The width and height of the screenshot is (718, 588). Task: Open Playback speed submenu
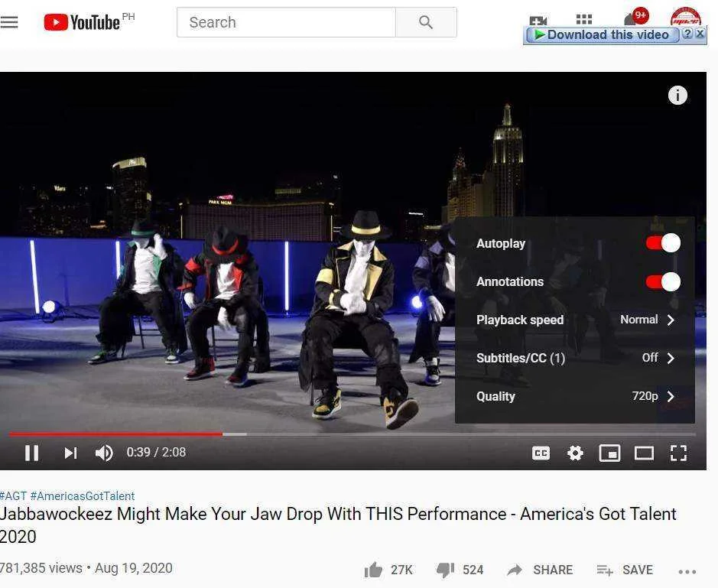(x=575, y=320)
